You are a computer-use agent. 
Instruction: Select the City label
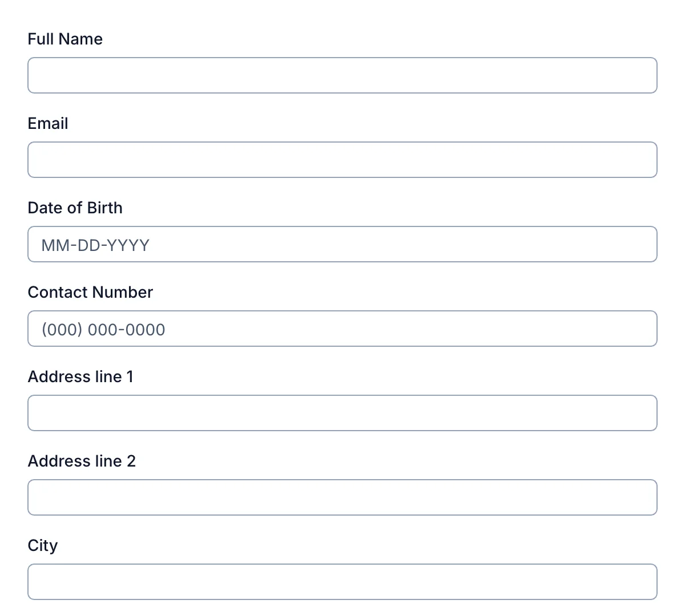click(42, 545)
